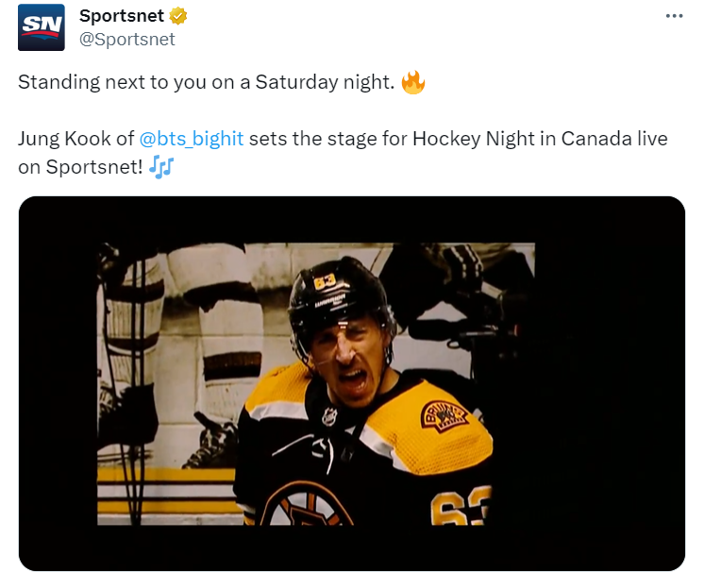Screen dimensions: 704x588
Task: Click the Sportsnet display name
Action: [121, 16]
